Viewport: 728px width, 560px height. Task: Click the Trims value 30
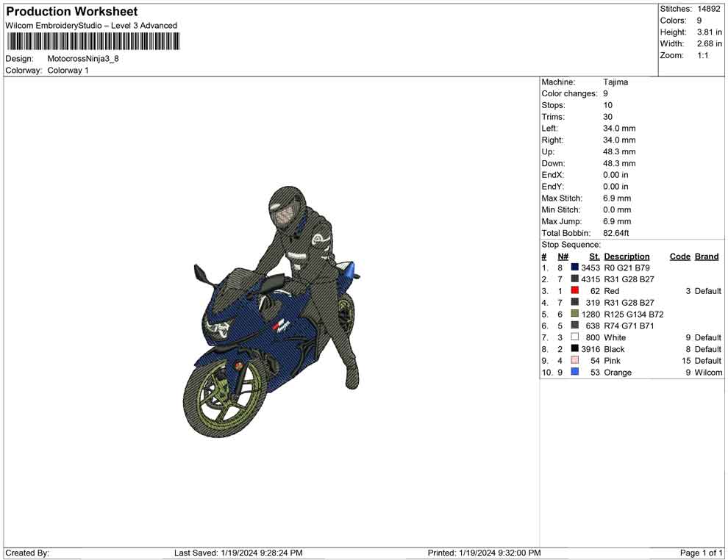pos(607,116)
